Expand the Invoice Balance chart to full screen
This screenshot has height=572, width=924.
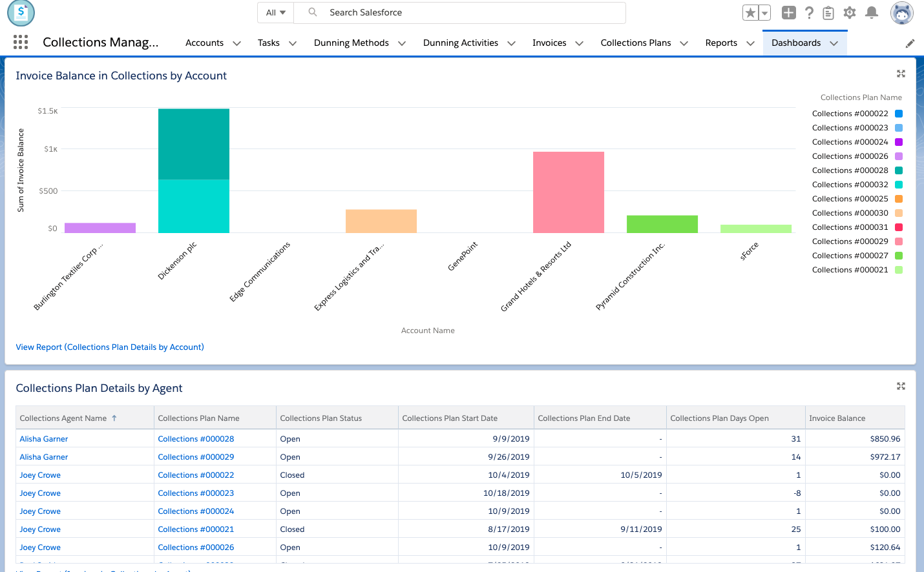(x=901, y=74)
